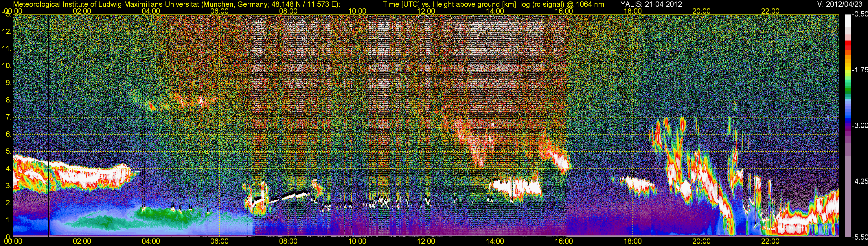Screen dimensions: 868x246
Task: Pick the bright blue segment of the color scale
Action: point(847,117)
